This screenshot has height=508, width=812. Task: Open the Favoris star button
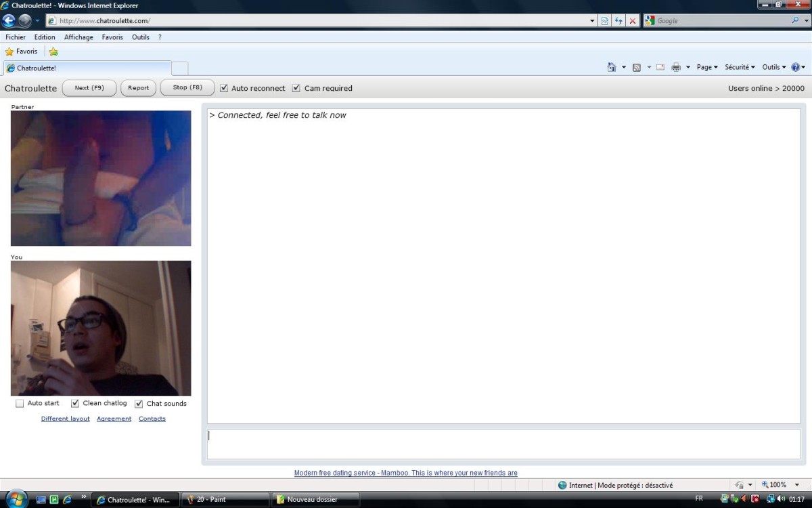[21, 51]
